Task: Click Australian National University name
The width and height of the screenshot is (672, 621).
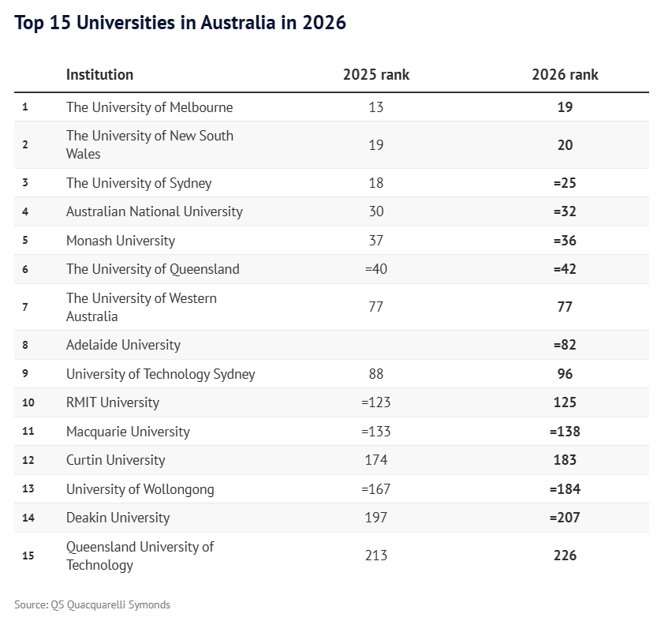Action: click(154, 211)
